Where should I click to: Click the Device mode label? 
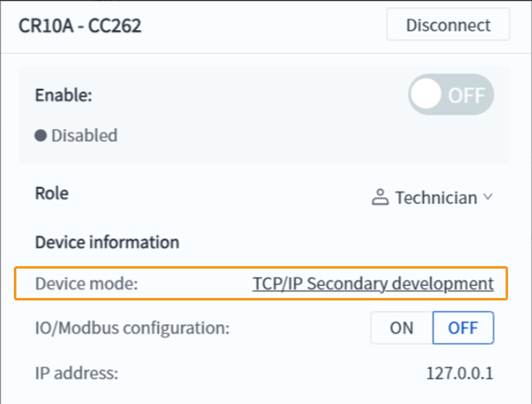click(x=86, y=284)
